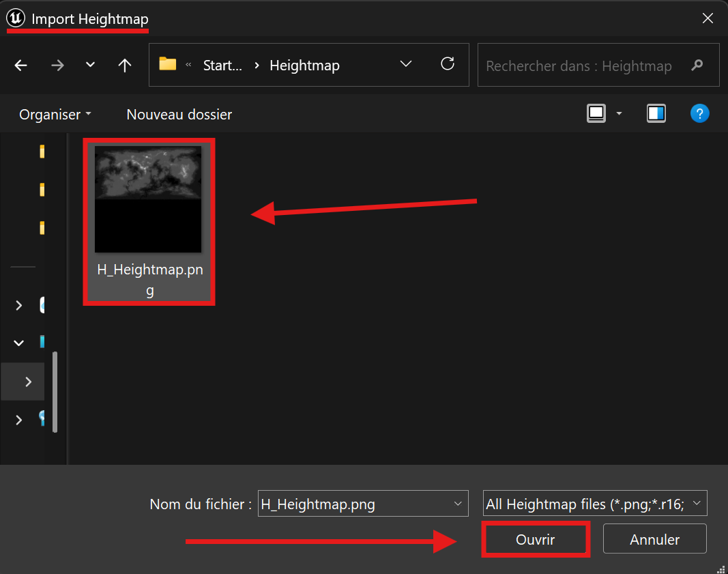Viewport: 728px width, 574px height.
Task: Focus the Rechercher dans : Heightmap field
Action: coord(598,65)
